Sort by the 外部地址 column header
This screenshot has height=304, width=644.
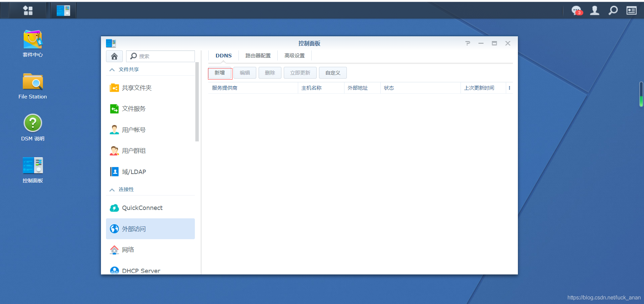362,88
